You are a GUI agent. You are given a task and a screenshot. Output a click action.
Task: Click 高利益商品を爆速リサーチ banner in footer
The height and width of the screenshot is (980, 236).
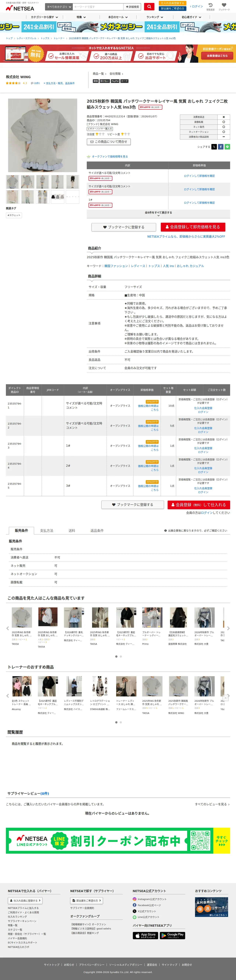[211, 907]
